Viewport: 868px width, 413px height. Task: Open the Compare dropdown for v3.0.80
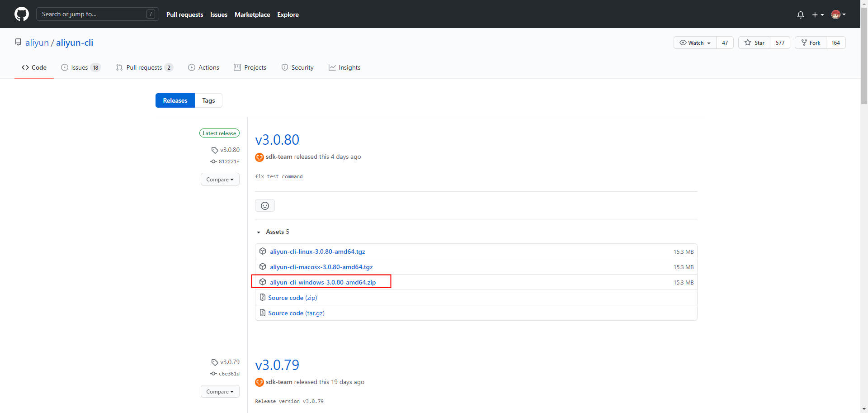click(x=220, y=179)
